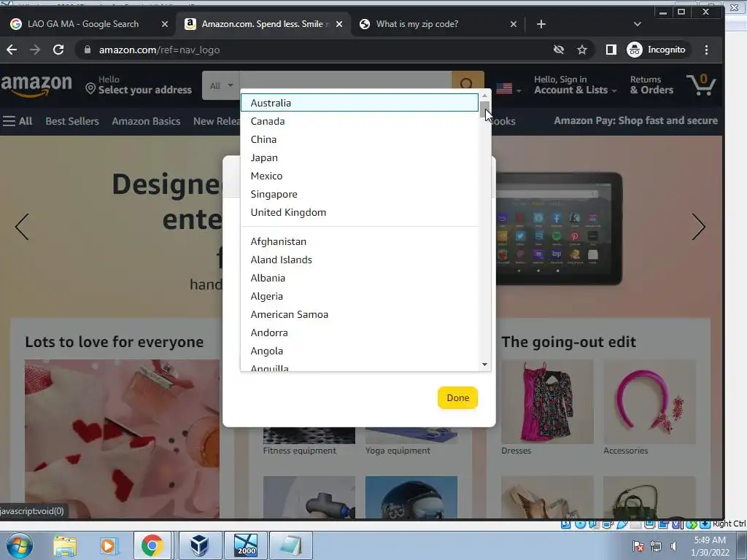Open the tab search chevron

click(638, 24)
